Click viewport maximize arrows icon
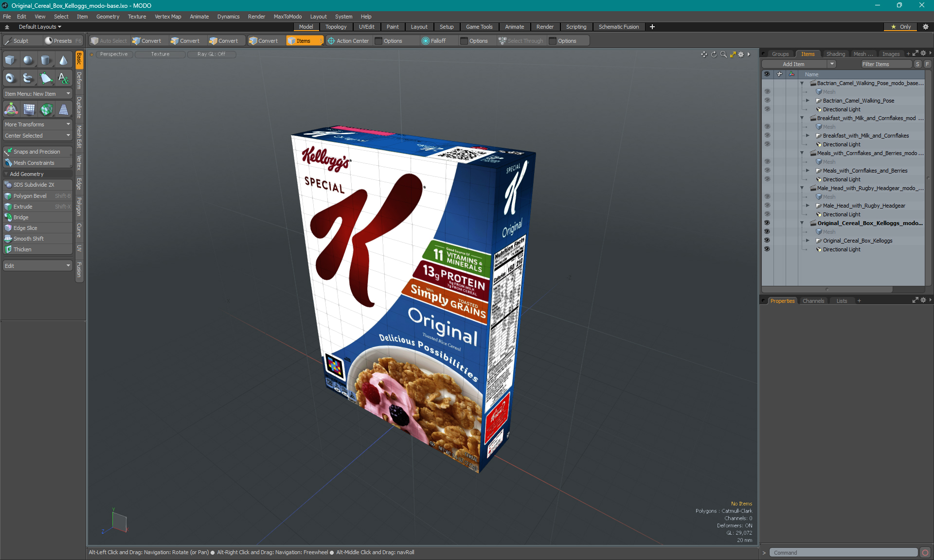The image size is (934, 560). pyautogui.click(x=733, y=54)
